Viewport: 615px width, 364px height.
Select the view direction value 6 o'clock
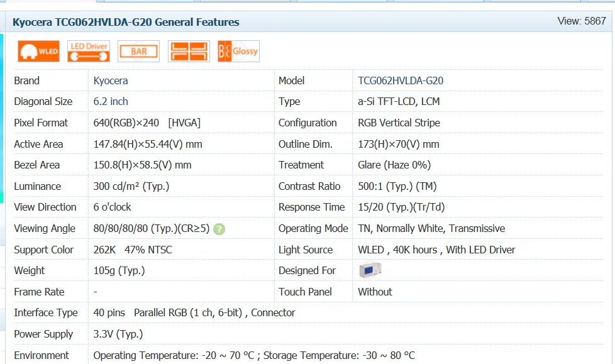[112, 207]
